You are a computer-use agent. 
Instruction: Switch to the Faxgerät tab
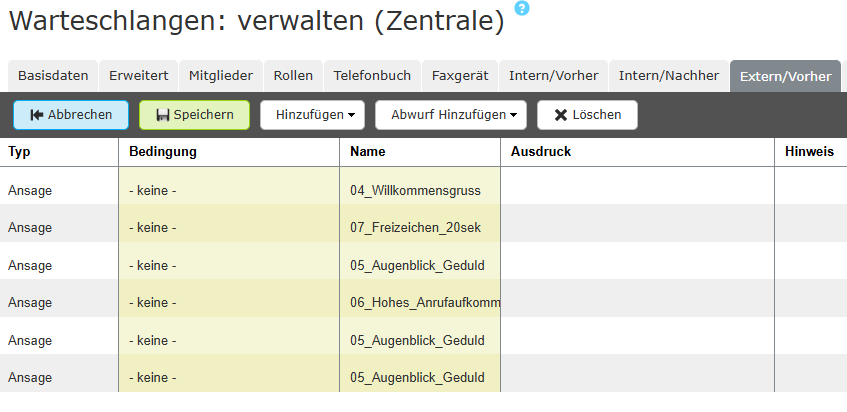(460, 76)
